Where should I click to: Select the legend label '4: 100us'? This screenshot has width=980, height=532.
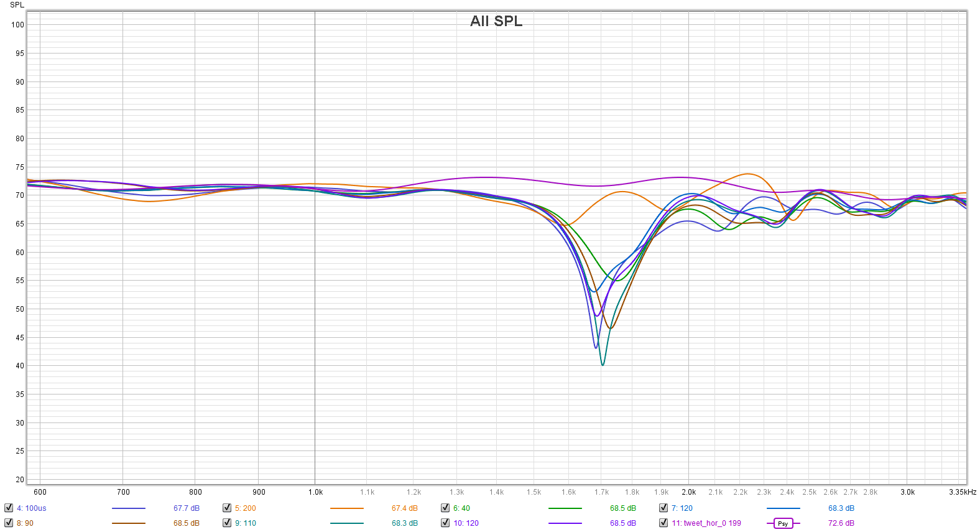point(32,508)
